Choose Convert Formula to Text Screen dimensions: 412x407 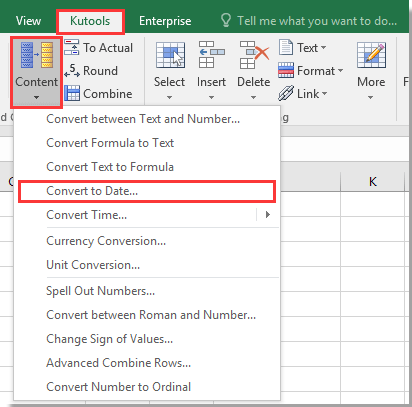[147, 143]
